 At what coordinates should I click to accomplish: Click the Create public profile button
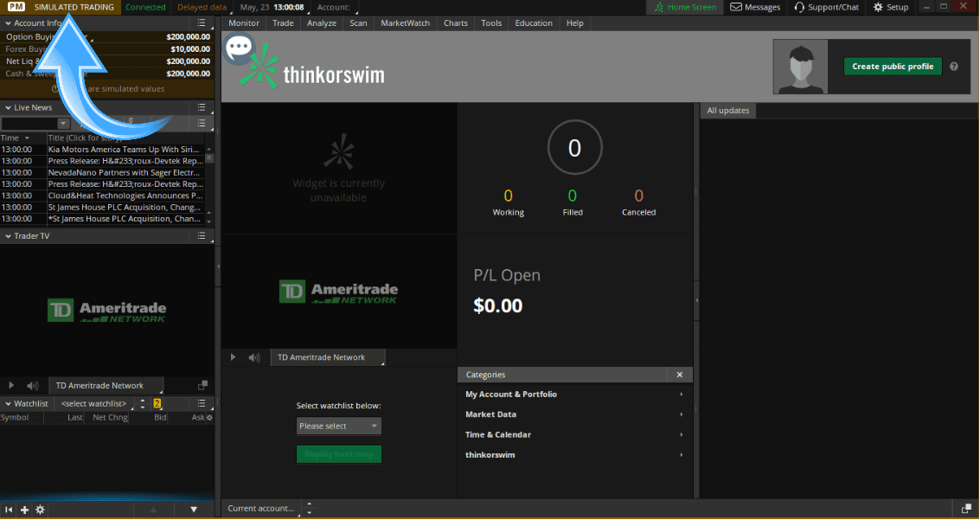coord(892,66)
